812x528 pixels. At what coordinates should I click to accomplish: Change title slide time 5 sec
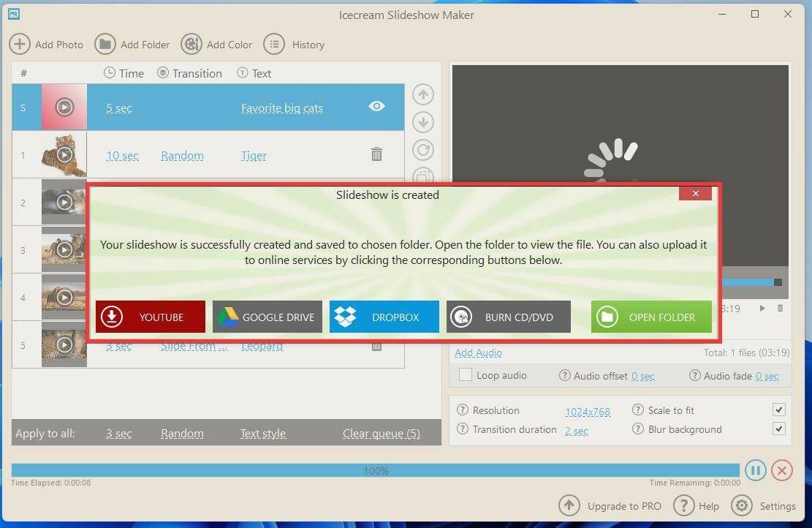tap(118, 108)
